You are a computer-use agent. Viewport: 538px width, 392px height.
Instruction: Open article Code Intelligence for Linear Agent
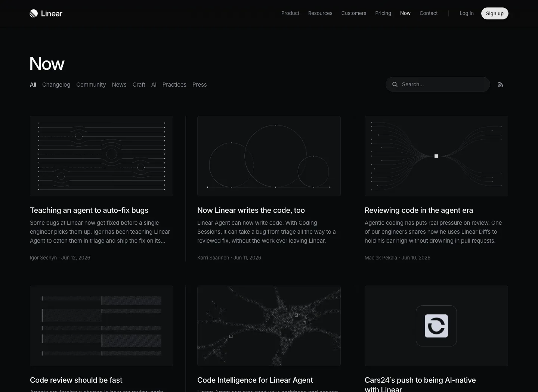[255, 380]
